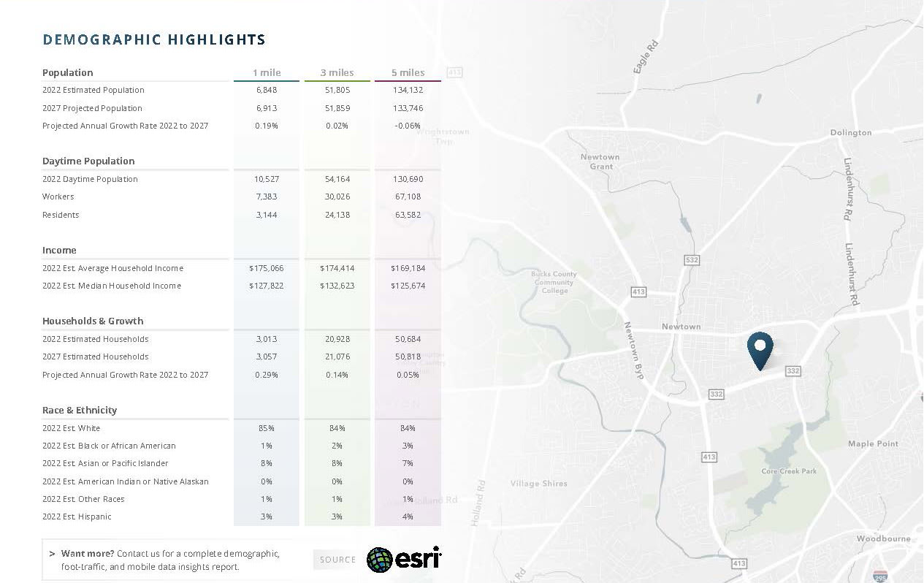The height and width of the screenshot is (583, 924).
Task: Click the "2027 Estimated Households" row label
Action: pyautogui.click(x=96, y=357)
